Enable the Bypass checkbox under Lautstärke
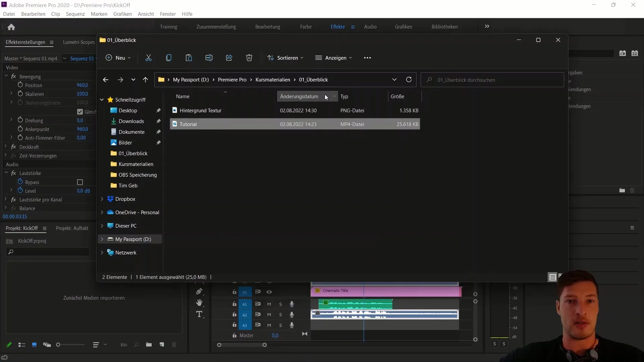Screen dimensions: 644x362 click(x=80, y=182)
